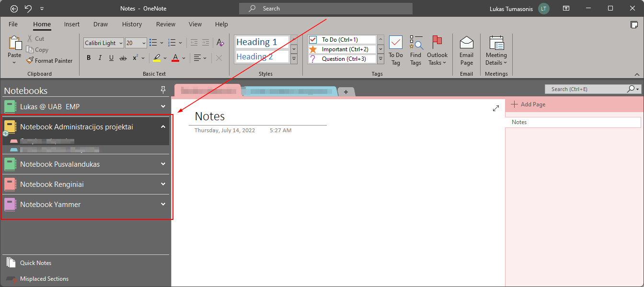
Task: Apply the Heading 2 style
Action: click(x=262, y=57)
